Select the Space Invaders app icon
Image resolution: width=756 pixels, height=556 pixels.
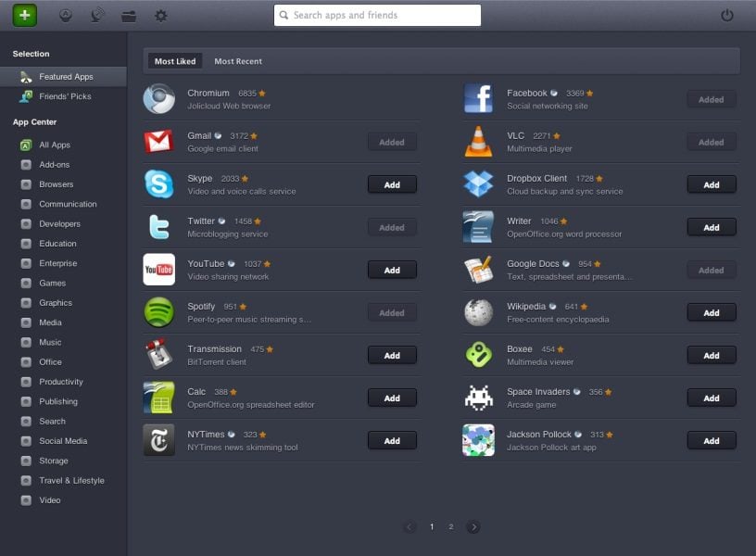point(478,398)
